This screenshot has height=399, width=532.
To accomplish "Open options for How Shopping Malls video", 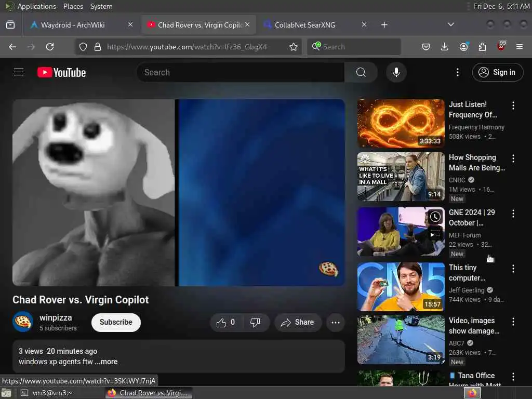I will tap(513, 158).
